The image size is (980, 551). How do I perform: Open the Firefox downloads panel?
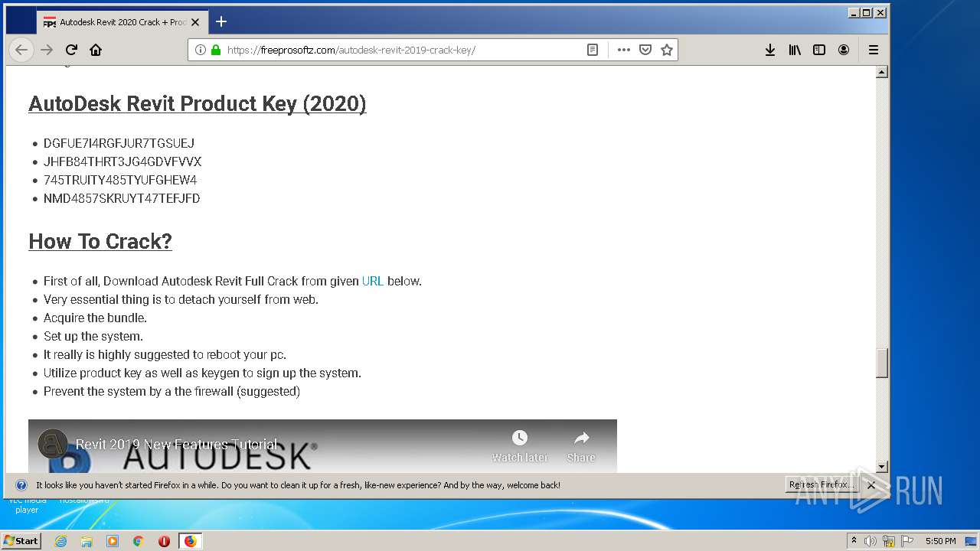pos(770,50)
